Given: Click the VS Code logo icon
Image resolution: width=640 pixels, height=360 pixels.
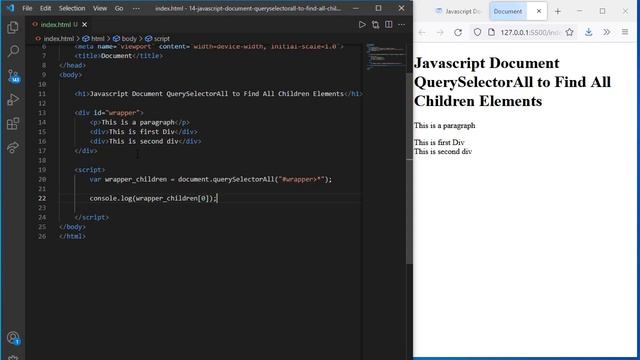Looking at the screenshot, I should (x=11, y=8).
